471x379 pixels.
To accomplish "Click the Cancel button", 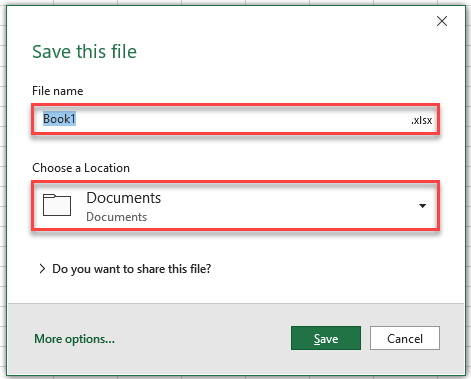I will (405, 338).
